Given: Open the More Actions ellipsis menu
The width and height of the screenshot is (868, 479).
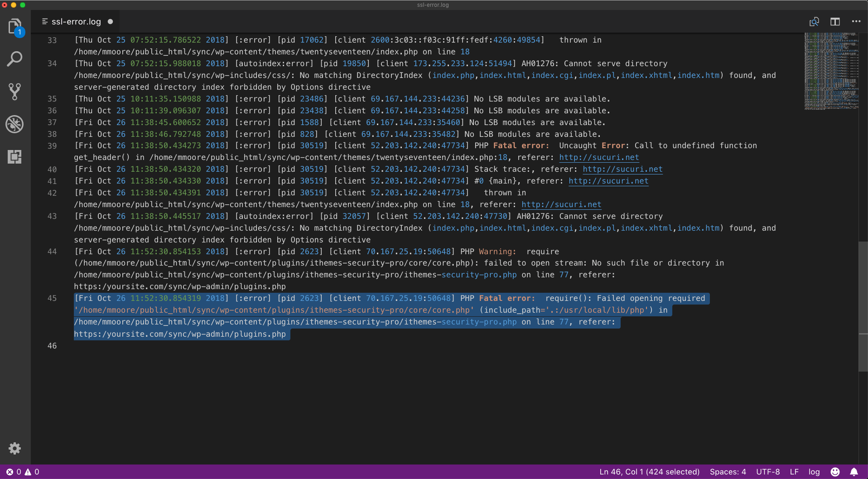Looking at the screenshot, I should point(856,21).
